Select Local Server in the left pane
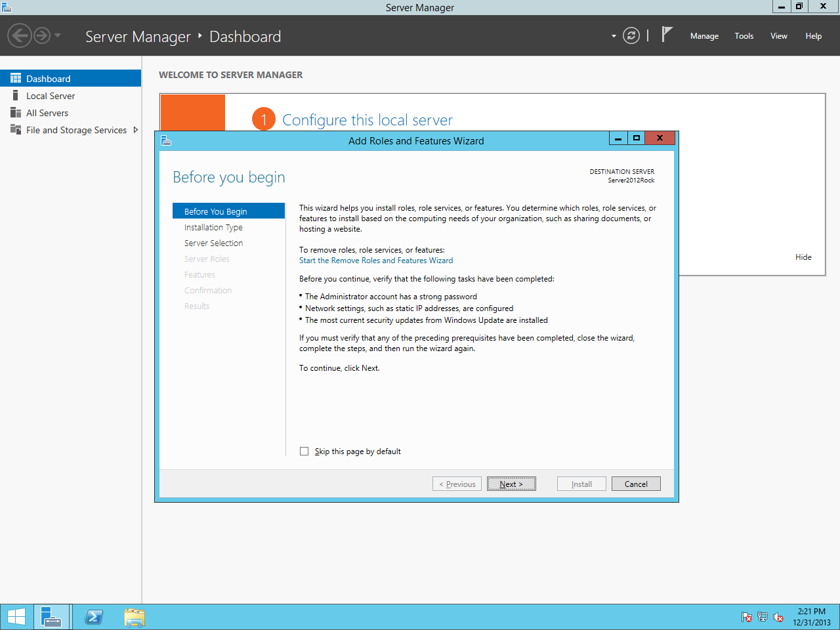 pyautogui.click(x=70, y=96)
